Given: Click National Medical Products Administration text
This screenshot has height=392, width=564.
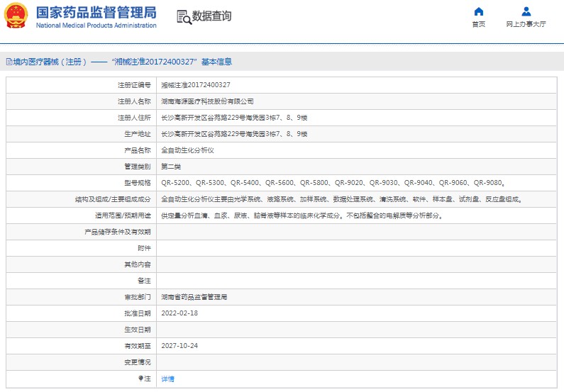Looking at the screenshot, I should click(x=96, y=26).
